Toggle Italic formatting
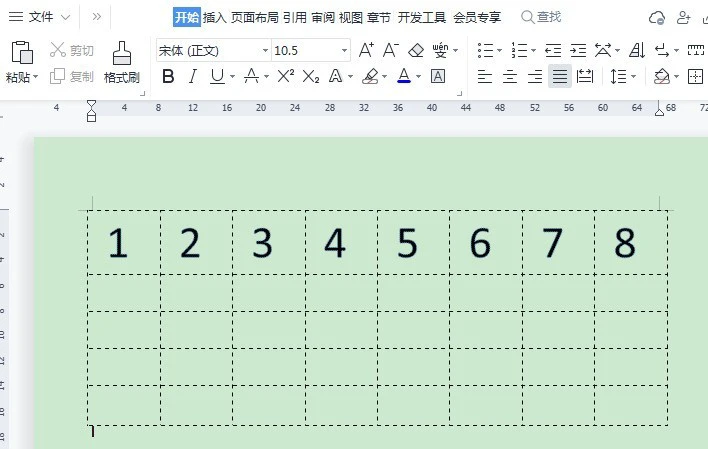This screenshot has width=708, height=449. click(193, 76)
